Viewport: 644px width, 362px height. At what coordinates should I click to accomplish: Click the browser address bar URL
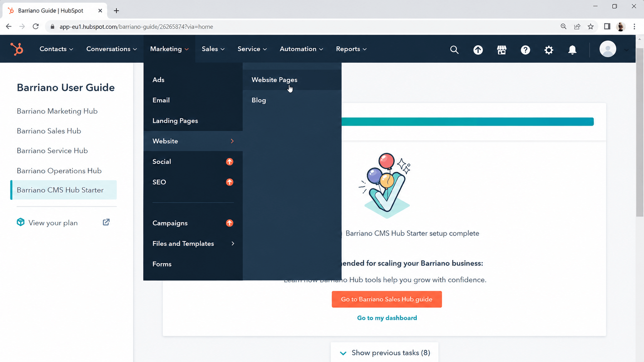coord(136,27)
